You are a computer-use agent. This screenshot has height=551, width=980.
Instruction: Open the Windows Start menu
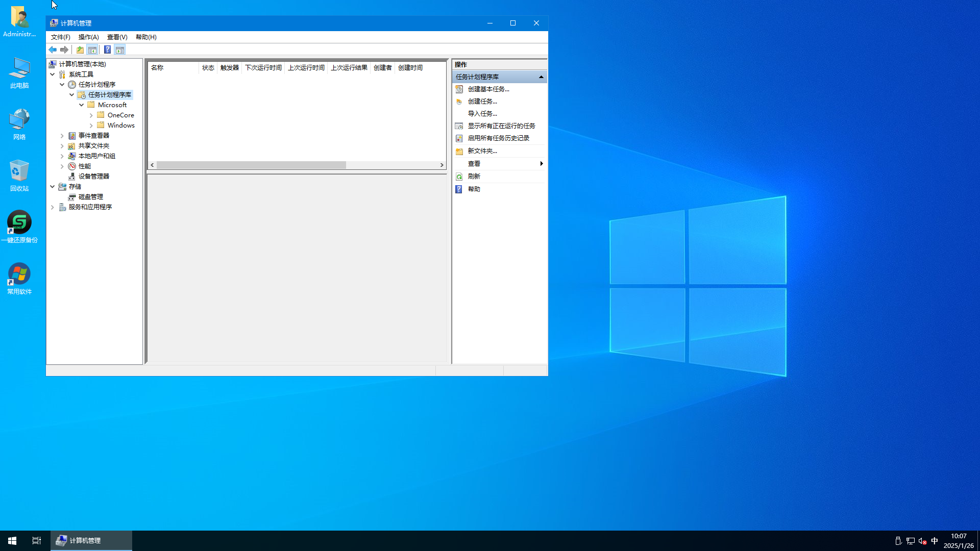(12, 541)
